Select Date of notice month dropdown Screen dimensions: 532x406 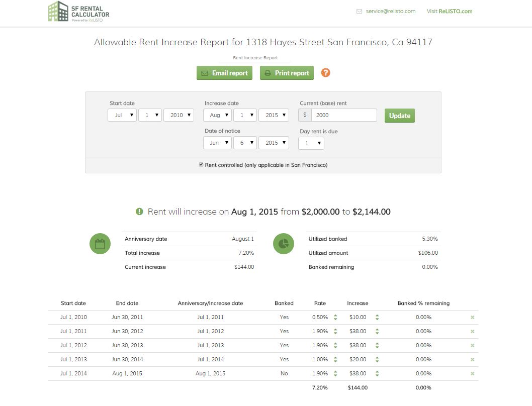pyautogui.click(x=217, y=143)
